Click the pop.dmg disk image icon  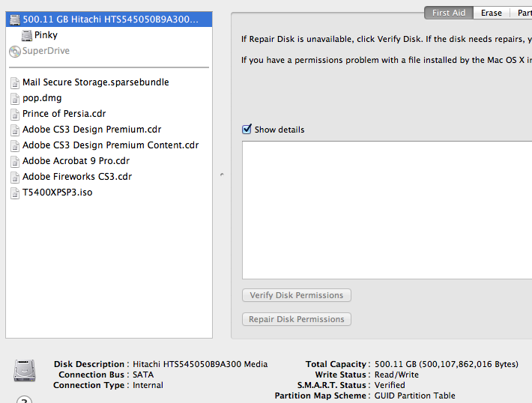click(15, 98)
